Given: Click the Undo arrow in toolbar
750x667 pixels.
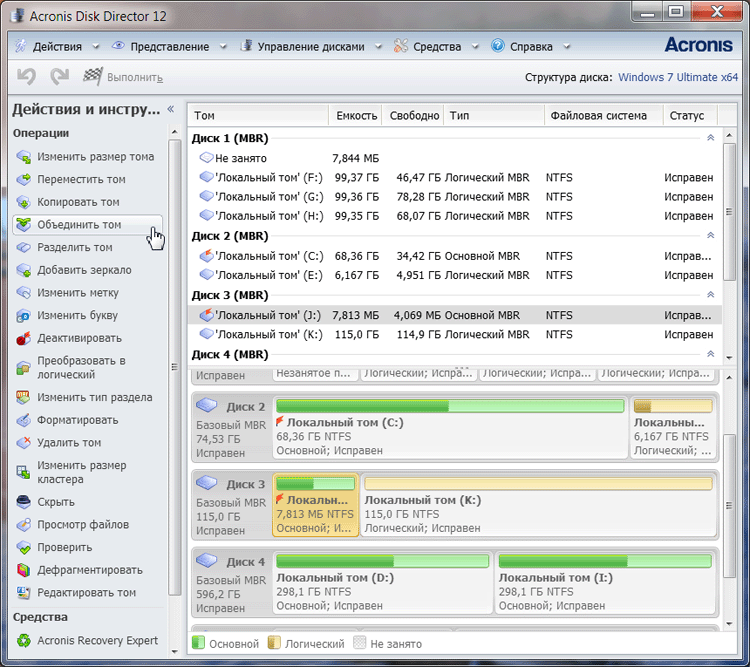Looking at the screenshot, I should [26, 77].
